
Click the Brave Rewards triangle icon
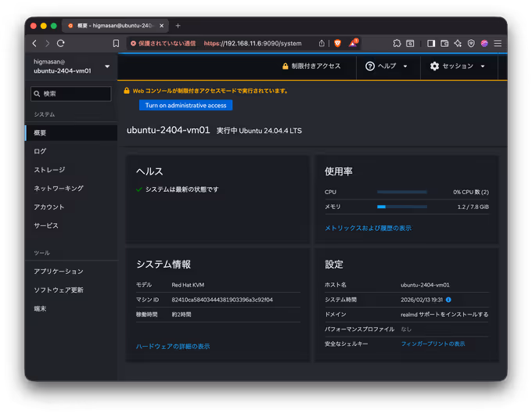click(x=353, y=43)
